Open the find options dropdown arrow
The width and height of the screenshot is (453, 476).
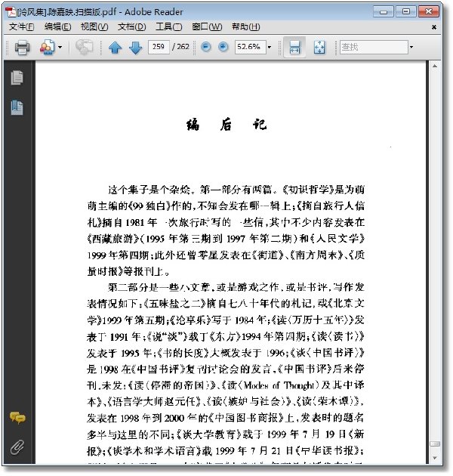[411, 48]
